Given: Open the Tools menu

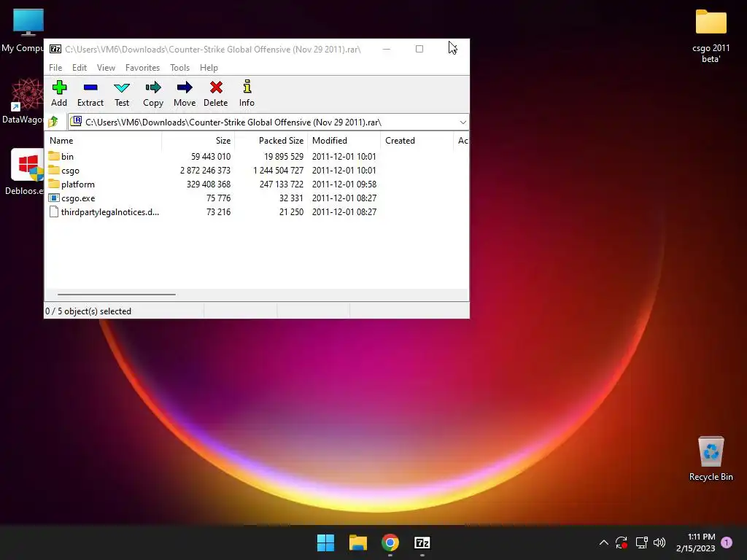Looking at the screenshot, I should [x=179, y=68].
